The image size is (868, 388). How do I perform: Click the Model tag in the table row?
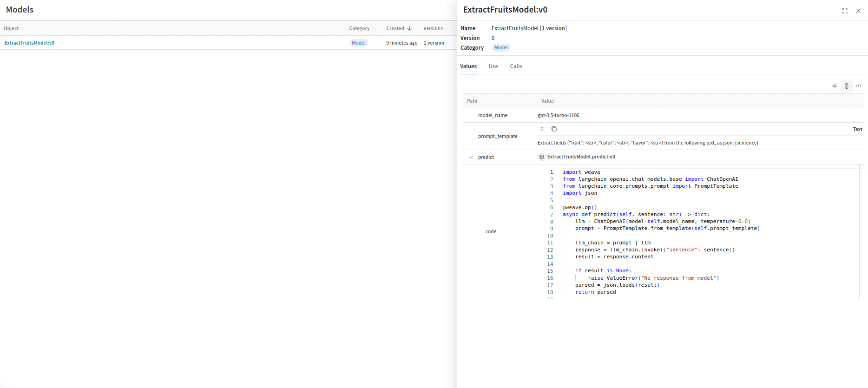359,43
